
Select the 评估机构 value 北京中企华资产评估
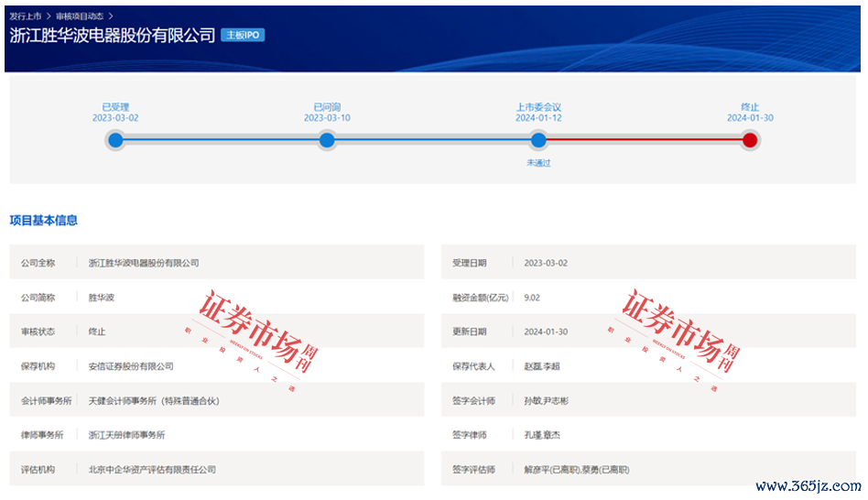[x=152, y=470]
